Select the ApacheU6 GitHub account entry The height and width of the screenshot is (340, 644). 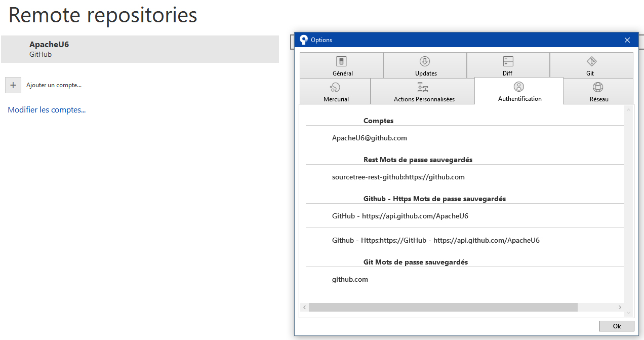[x=140, y=49]
